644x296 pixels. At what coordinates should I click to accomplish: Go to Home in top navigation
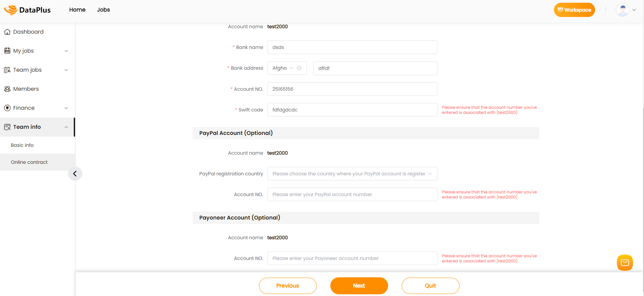click(77, 10)
